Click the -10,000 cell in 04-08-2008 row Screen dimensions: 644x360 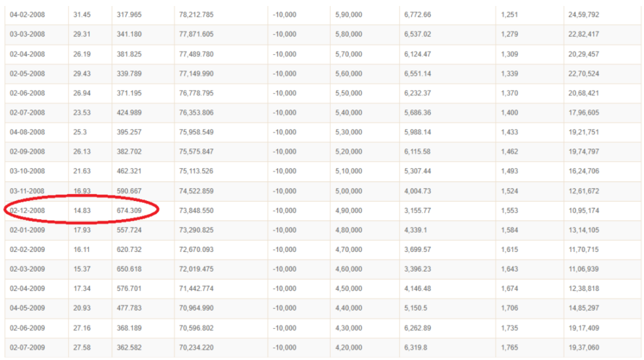click(285, 132)
